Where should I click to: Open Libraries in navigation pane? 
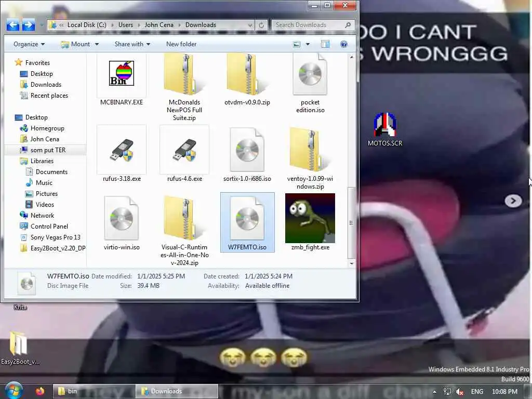(x=42, y=161)
